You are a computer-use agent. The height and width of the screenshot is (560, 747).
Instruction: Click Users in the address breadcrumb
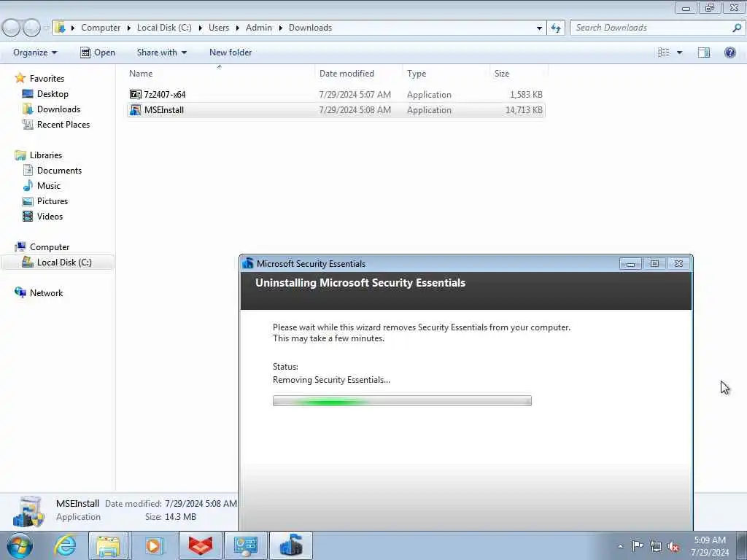[219, 28]
